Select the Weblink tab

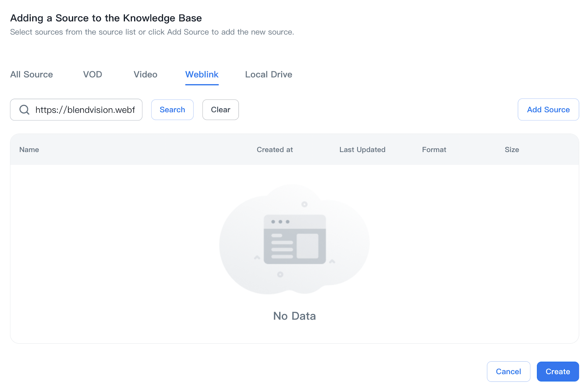coord(202,75)
